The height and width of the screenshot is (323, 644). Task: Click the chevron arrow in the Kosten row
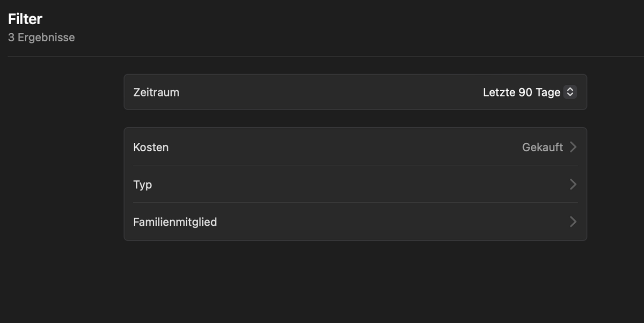click(573, 146)
